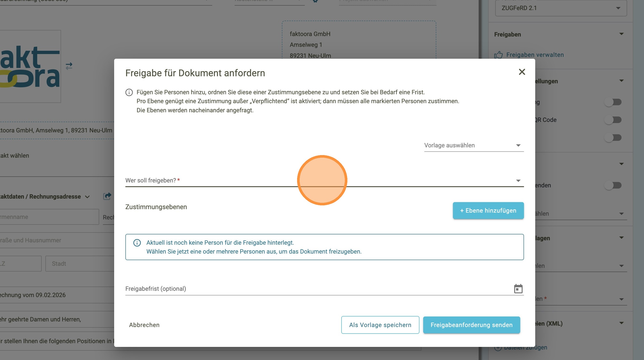Viewport: 644px width, 360px height.
Task: Open the Freigabefrist calendar picker
Action: (518, 289)
